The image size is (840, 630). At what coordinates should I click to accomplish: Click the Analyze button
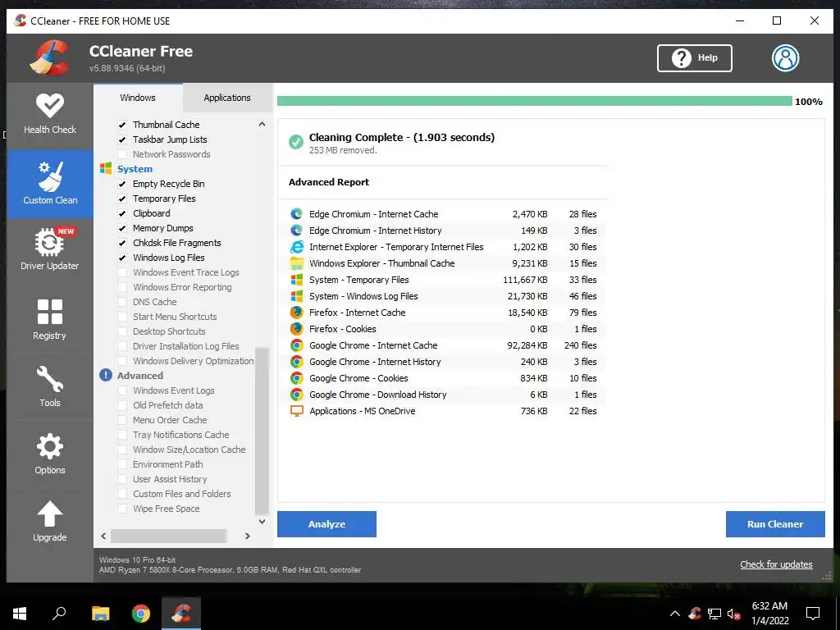point(326,524)
